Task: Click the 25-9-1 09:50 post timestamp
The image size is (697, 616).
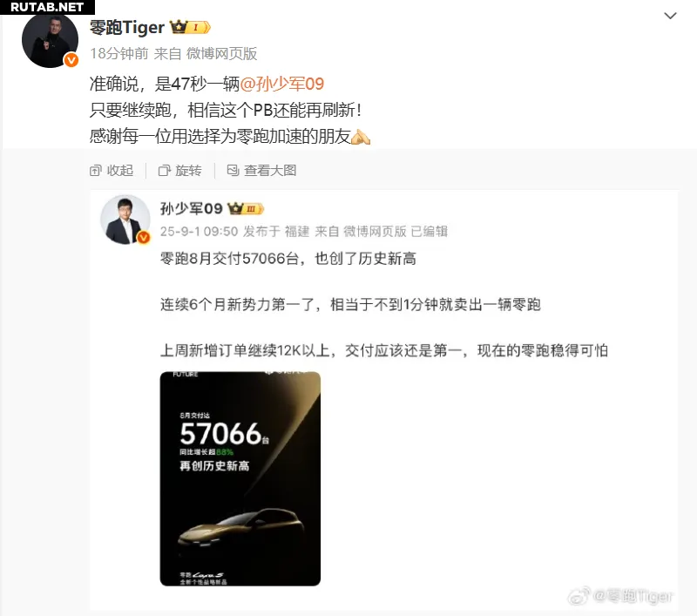Action: (200, 231)
